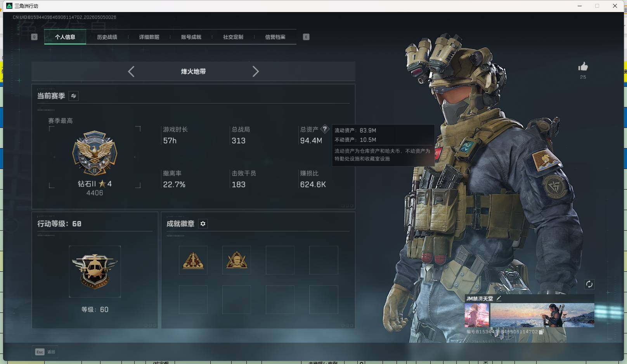Click the Q key previous-tab icon
The height and width of the screenshot is (364, 627).
(x=34, y=37)
